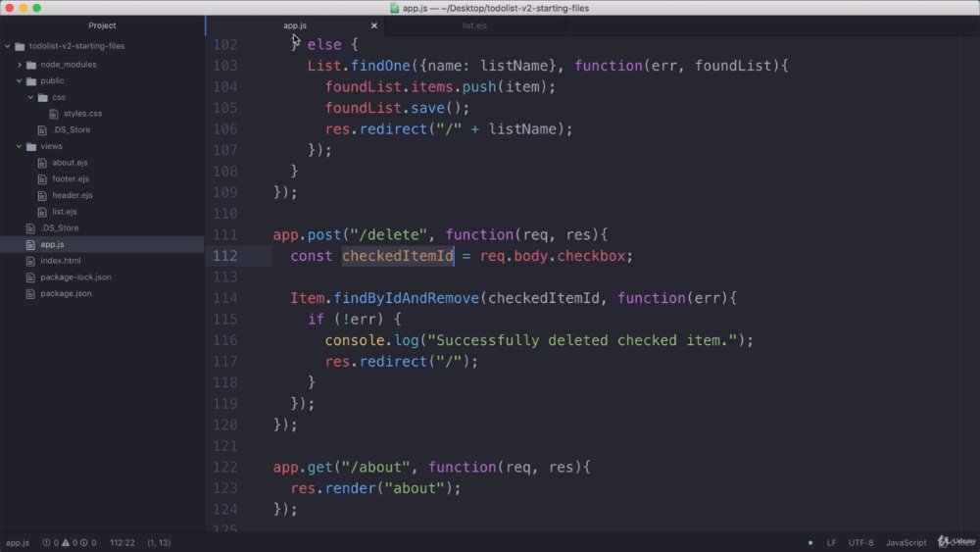Click findByIdAndRemove on line 114
Viewport: 980px width, 552px height.
click(x=407, y=298)
